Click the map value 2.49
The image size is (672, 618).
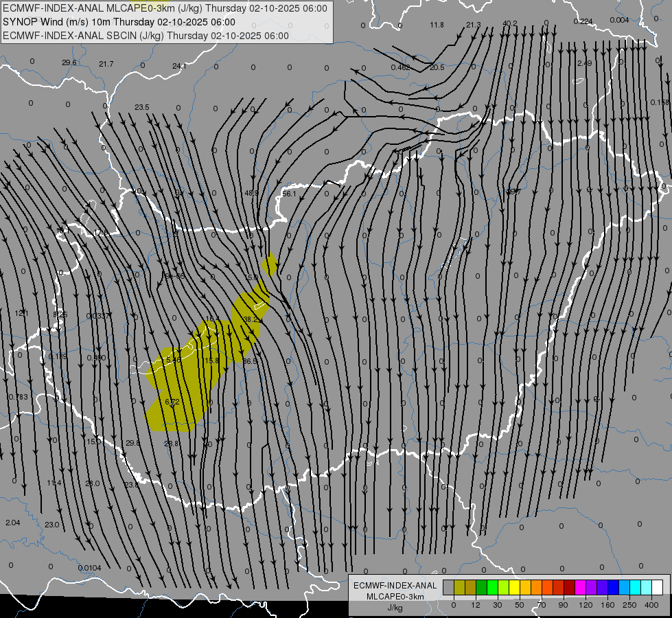(585, 63)
